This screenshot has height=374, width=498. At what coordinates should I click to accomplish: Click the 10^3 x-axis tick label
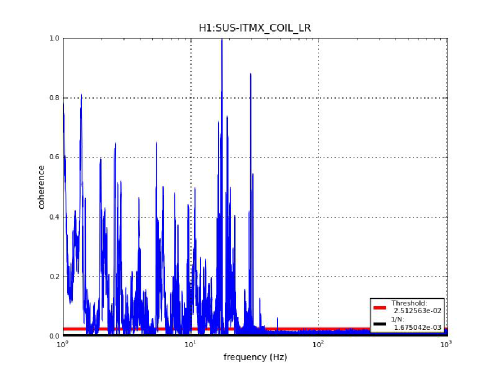coord(446,344)
